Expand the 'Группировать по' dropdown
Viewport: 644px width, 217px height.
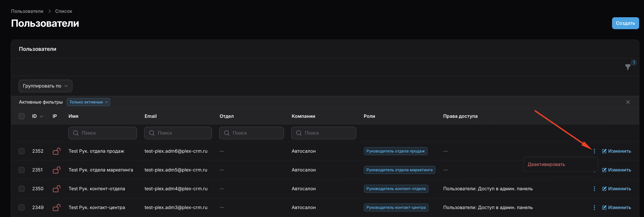pyautogui.click(x=45, y=86)
